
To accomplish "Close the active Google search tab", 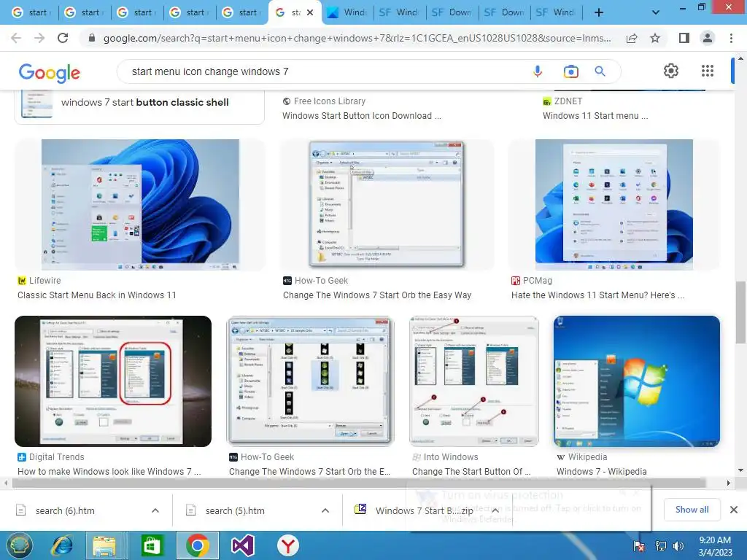I will [310, 12].
